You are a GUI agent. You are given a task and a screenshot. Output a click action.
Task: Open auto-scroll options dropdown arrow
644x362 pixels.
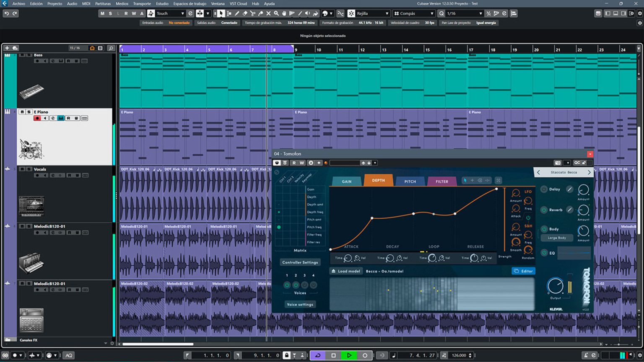pos(208,13)
